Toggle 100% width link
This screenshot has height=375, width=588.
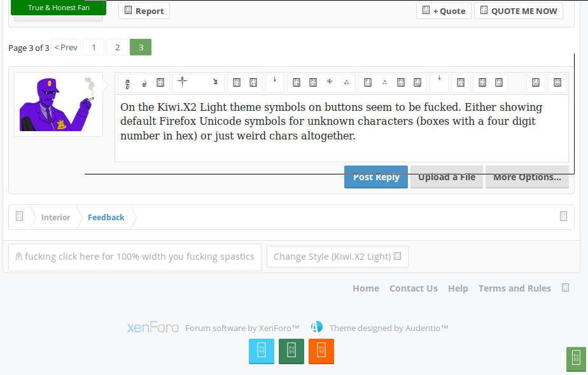tap(135, 257)
